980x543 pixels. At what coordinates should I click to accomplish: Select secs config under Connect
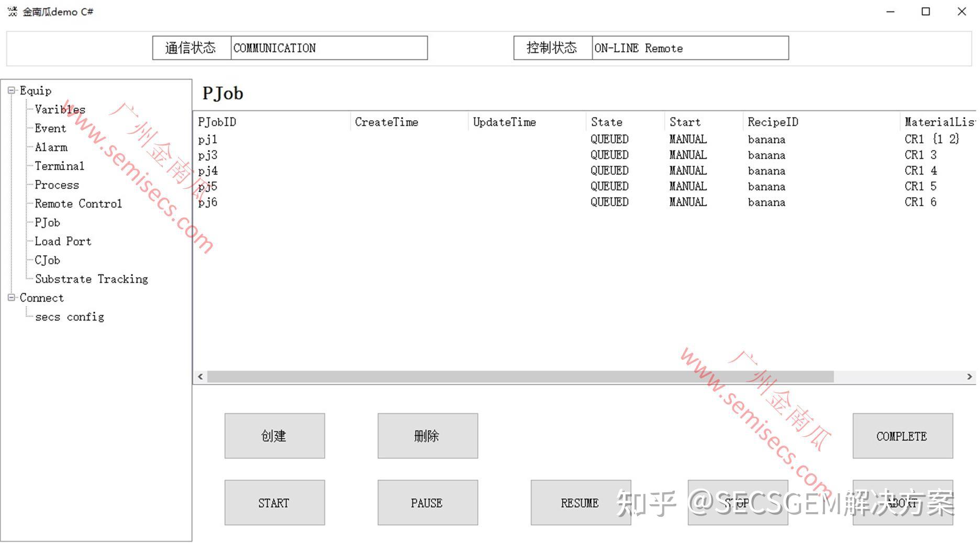coord(70,316)
